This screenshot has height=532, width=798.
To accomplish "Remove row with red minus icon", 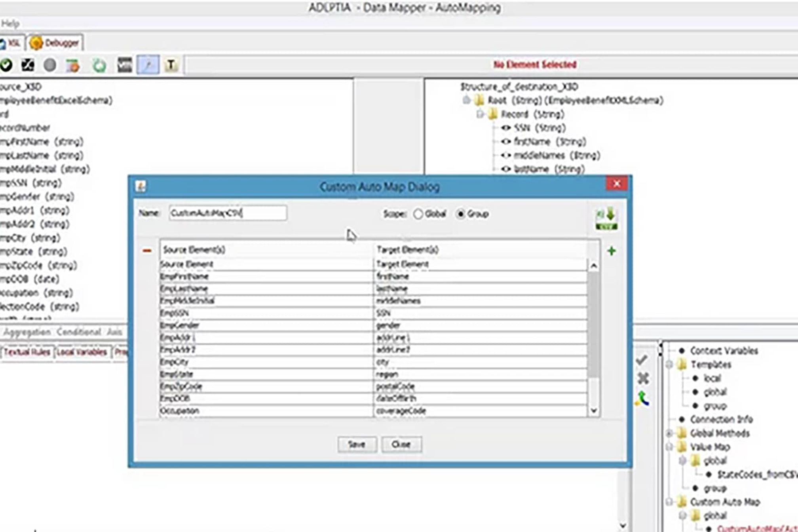I will (147, 251).
